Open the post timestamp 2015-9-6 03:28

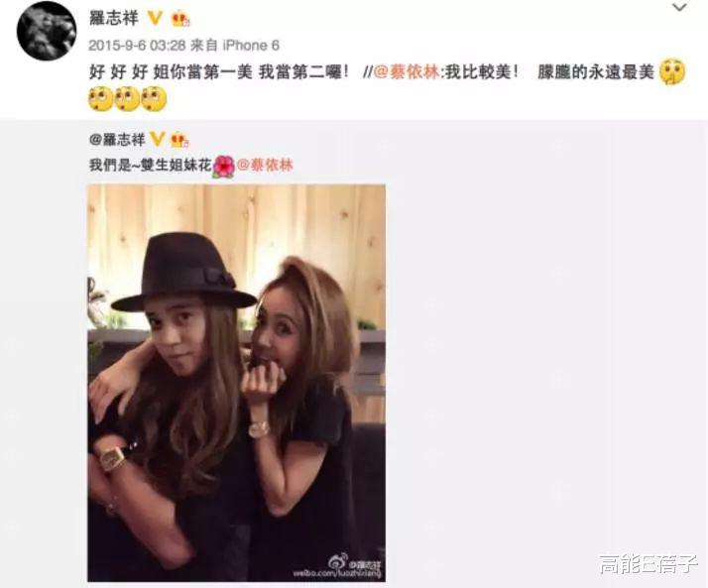coord(137,46)
